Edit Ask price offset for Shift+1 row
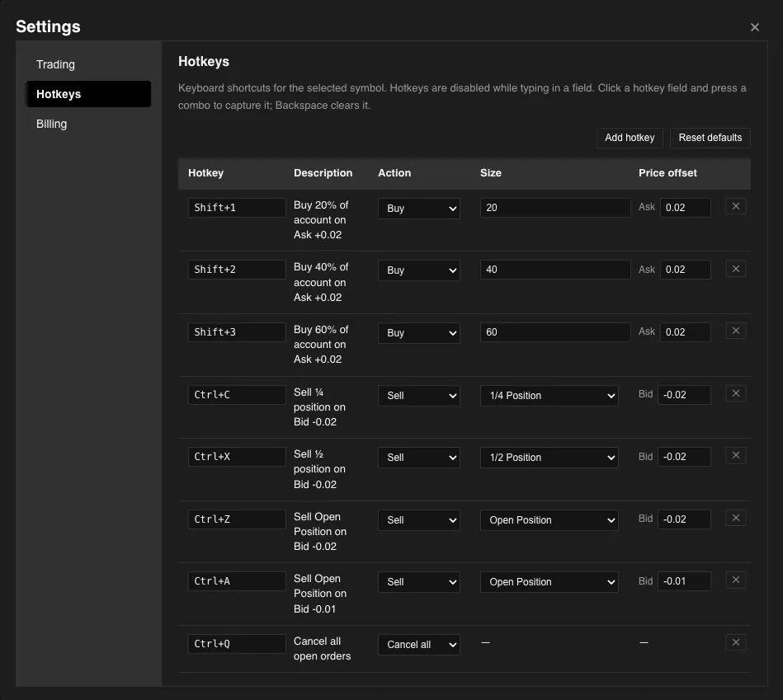 pyautogui.click(x=685, y=208)
